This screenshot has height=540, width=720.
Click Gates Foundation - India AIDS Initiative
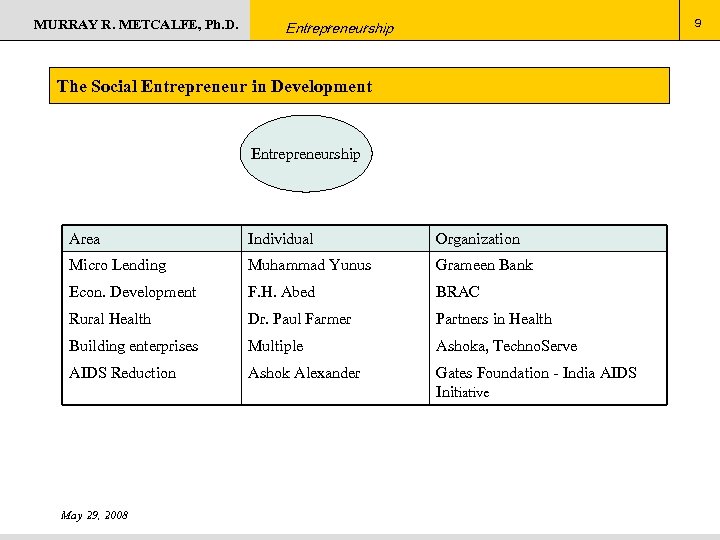click(x=536, y=382)
